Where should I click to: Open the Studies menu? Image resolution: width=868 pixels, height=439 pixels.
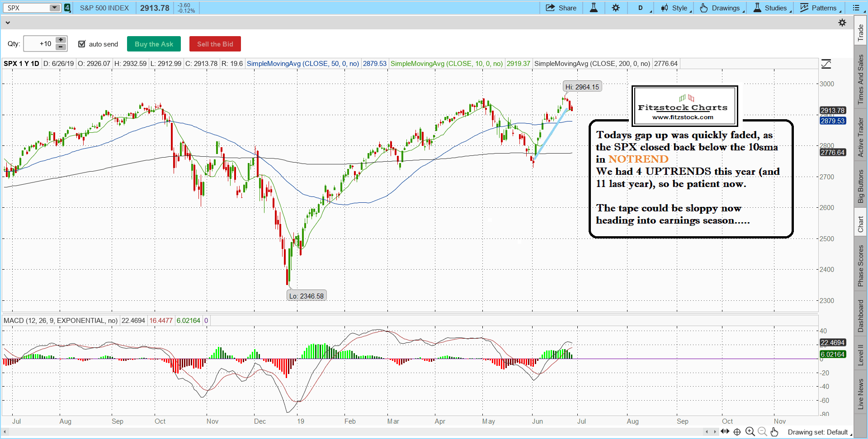(x=771, y=8)
